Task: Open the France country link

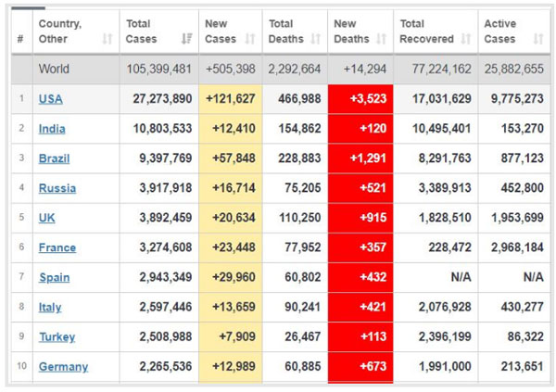Action: tap(57, 247)
